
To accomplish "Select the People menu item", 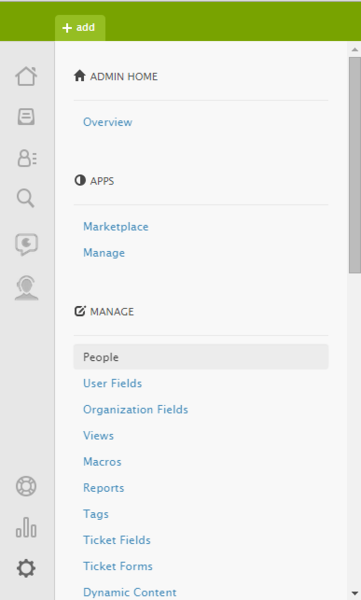I will point(201,357).
